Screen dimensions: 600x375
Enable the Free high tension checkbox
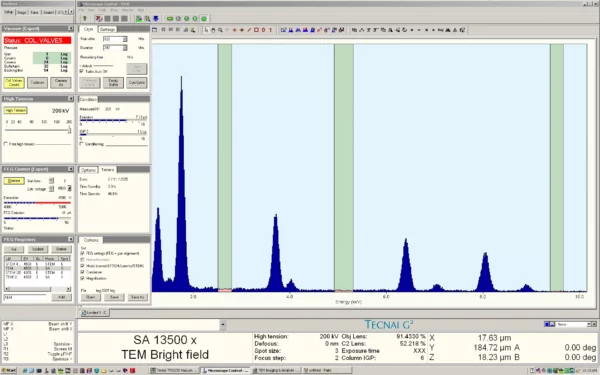click(6, 144)
